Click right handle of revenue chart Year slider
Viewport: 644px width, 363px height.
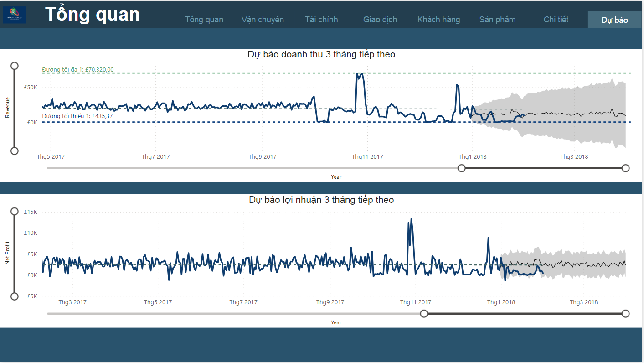pos(626,168)
